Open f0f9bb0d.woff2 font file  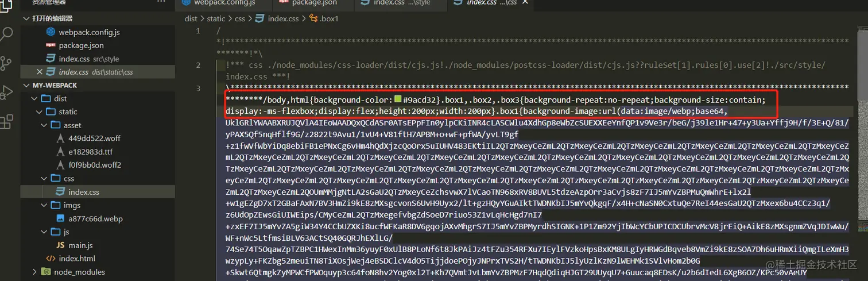94,165
